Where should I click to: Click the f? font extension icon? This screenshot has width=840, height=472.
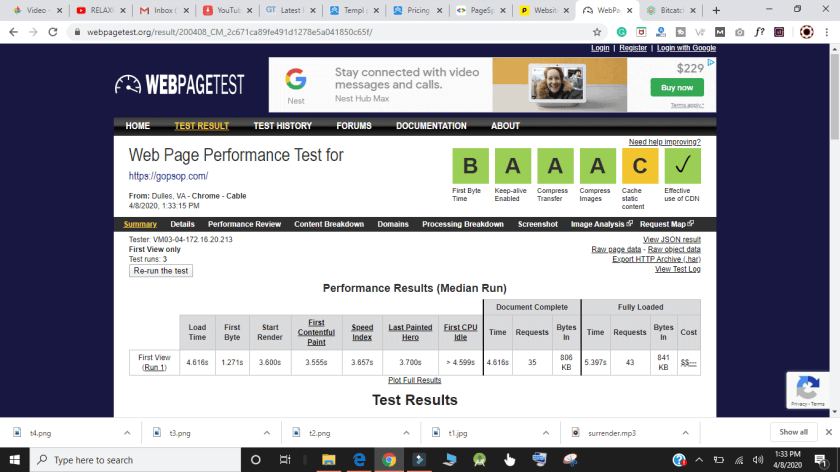click(759, 32)
